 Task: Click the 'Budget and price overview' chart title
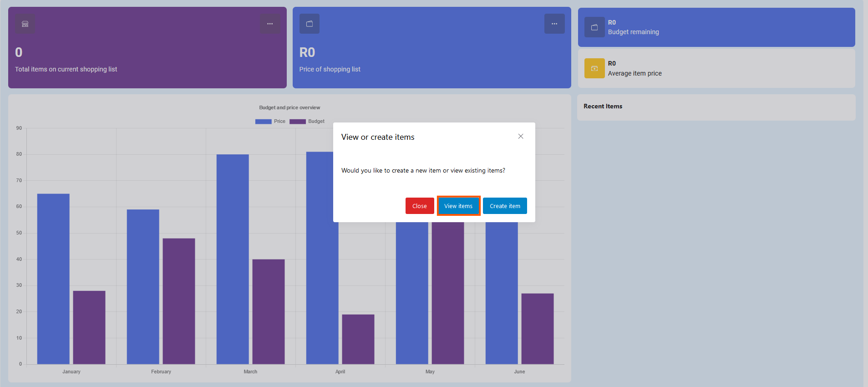(x=289, y=107)
